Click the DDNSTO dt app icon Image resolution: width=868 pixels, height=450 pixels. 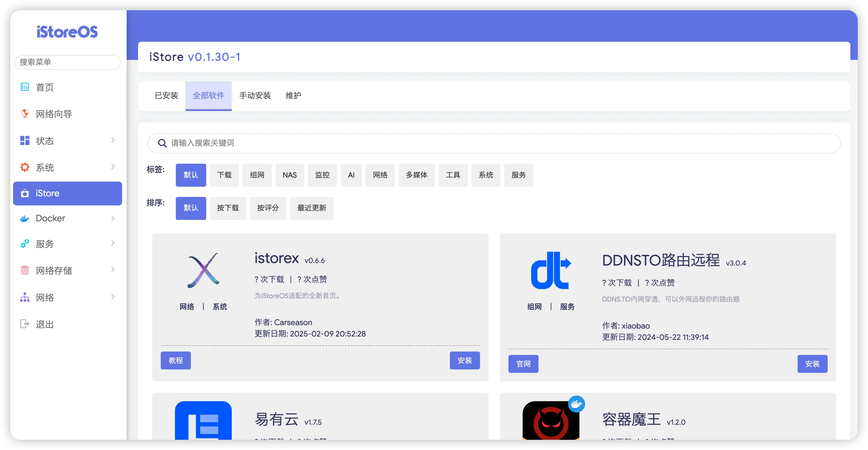[x=551, y=270]
